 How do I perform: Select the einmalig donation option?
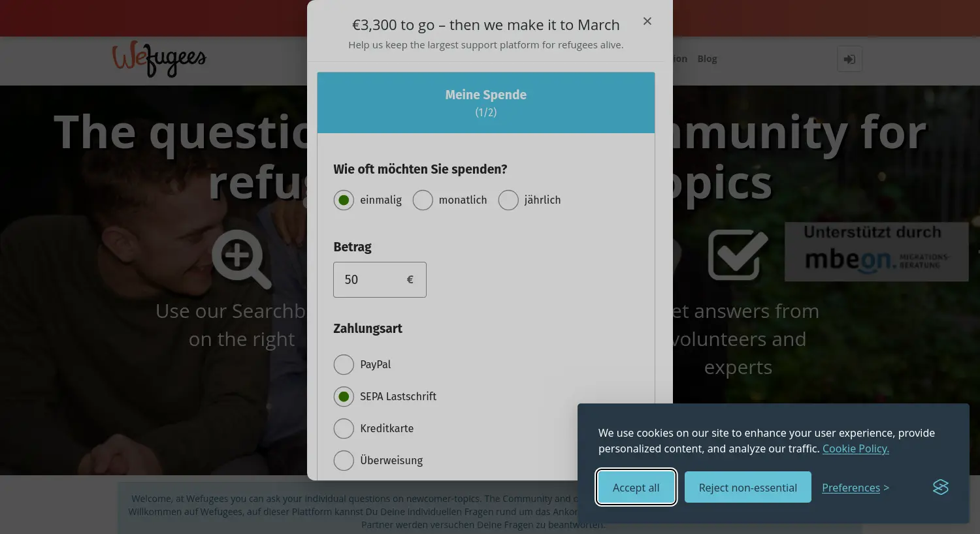click(x=344, y=200)
